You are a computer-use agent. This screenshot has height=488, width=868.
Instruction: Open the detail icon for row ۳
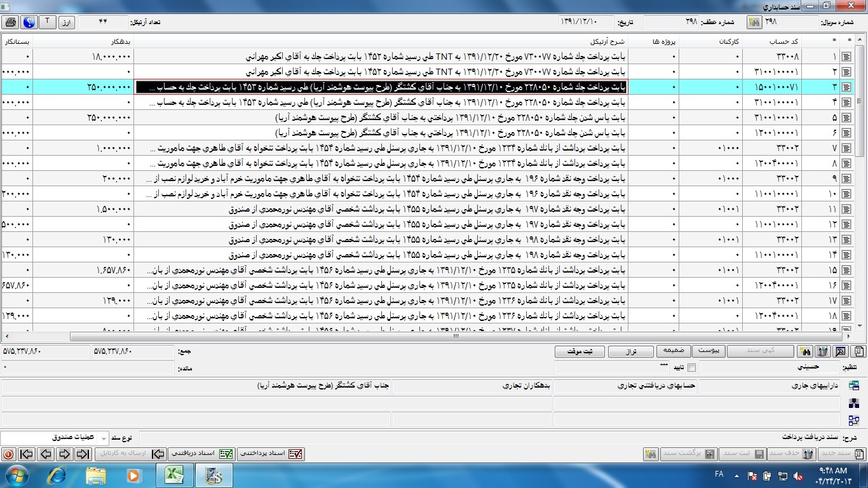point(846,86)
